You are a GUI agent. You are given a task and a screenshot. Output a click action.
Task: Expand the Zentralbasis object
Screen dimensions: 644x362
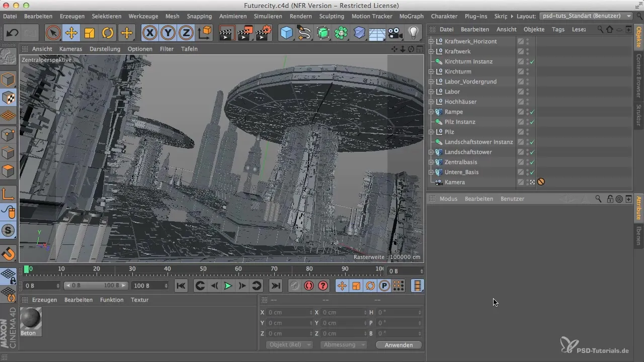tap(431, 162)
